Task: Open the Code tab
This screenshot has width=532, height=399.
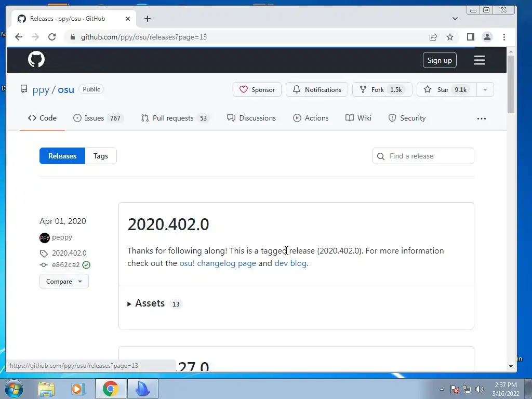Action: coord(43,118)
